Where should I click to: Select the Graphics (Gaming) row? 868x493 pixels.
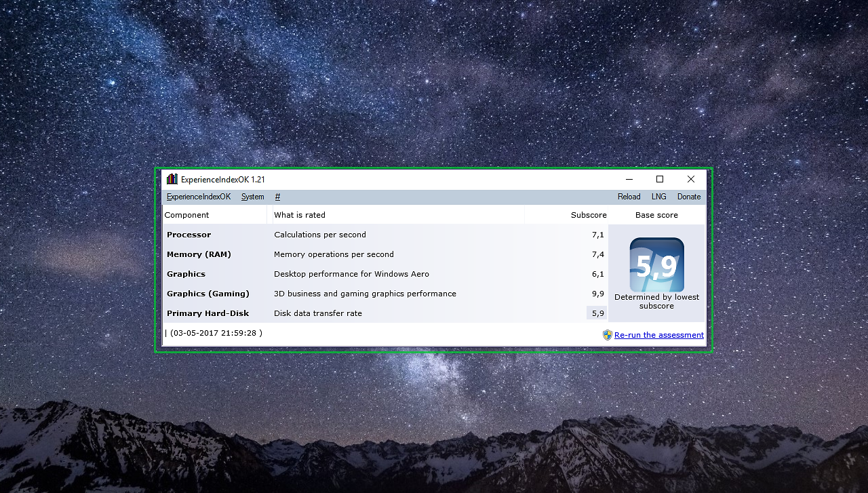coord(385,294)
